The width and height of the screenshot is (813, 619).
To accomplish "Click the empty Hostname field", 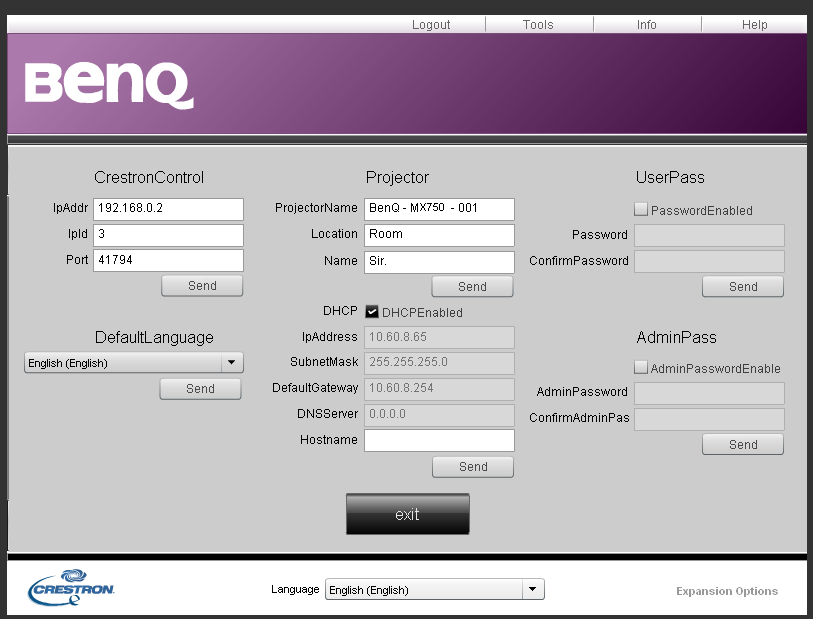I will (x=439, y=440).
